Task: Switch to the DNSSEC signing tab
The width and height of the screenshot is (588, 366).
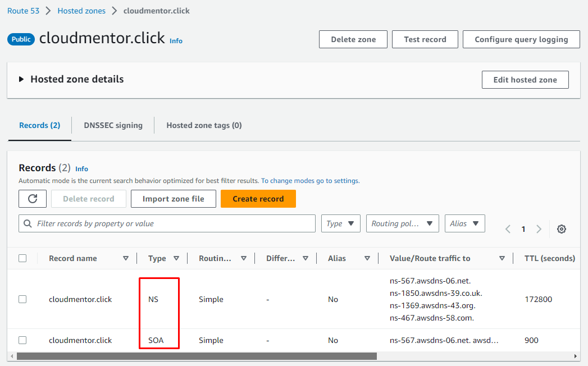Action: coord(113,125)
